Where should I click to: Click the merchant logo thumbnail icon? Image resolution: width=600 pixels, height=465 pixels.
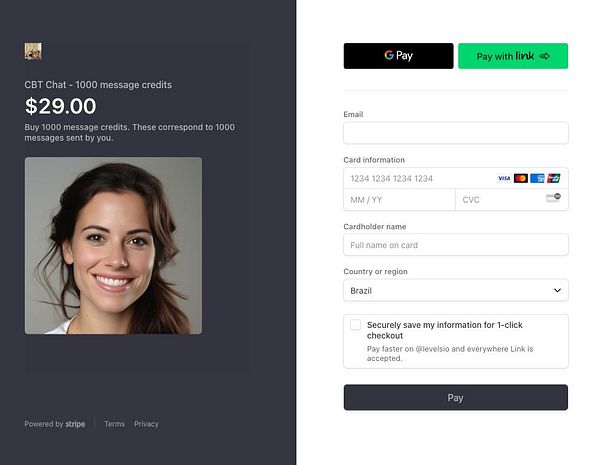click(x=33, y=51)
